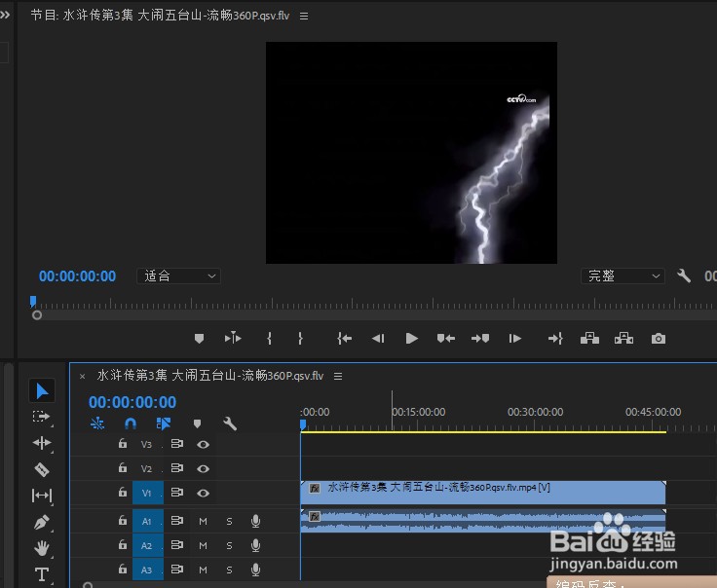Viewport: 717px width, 588px height.
Task: Toggle V3 track output eye
Action: pos(203,444)
